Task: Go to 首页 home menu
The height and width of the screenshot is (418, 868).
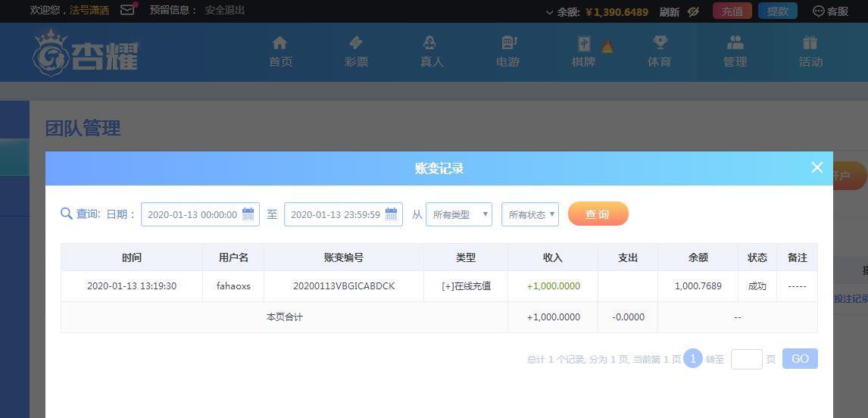Action: (x=280, y=51)
